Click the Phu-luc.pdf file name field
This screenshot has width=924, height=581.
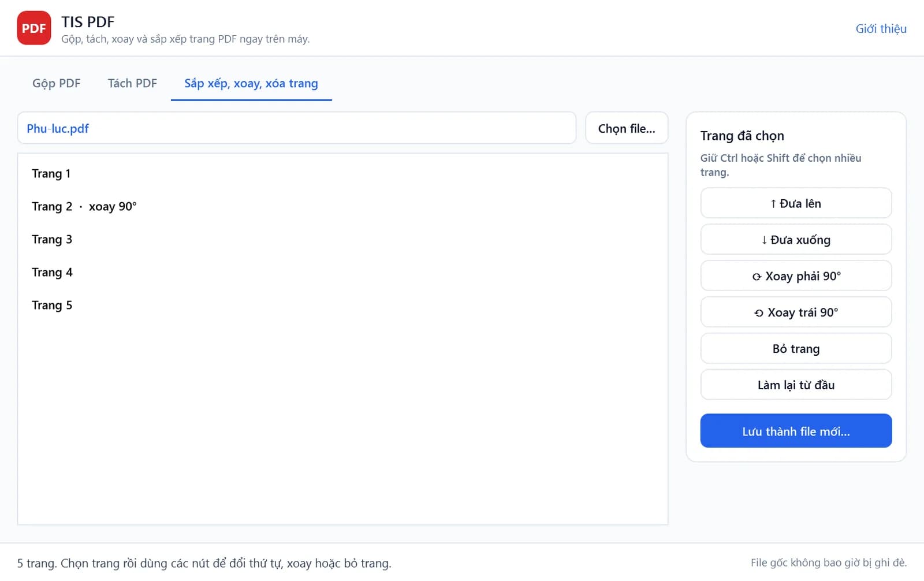tap(297, 128)
